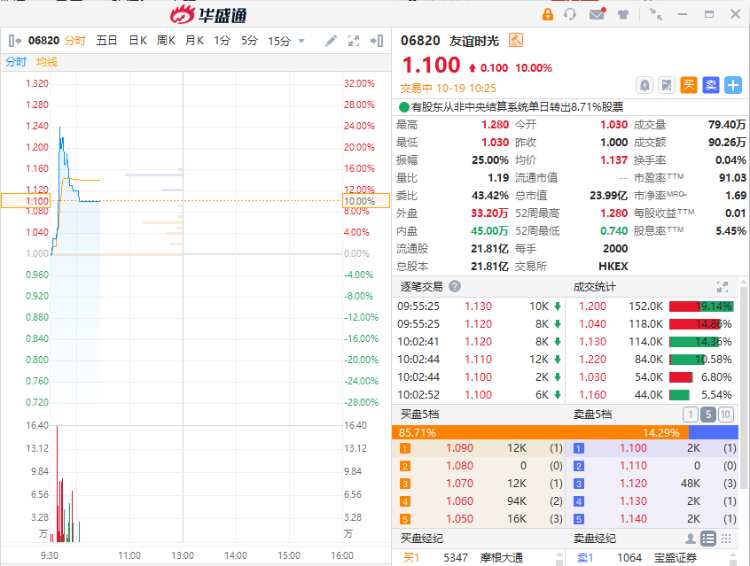This screenshot has width=750, height=566.
Task: Select the 五日 chart tab
Action: tap(107, 41)
